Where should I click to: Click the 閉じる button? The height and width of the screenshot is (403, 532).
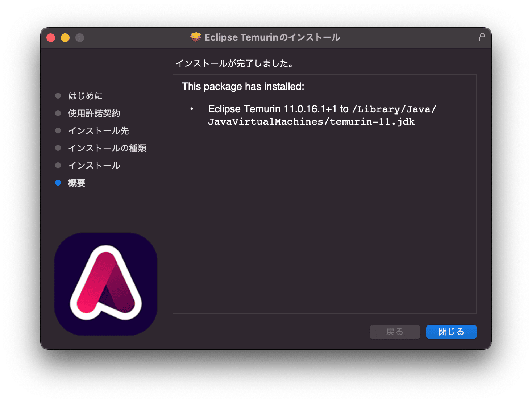[451, 332]
